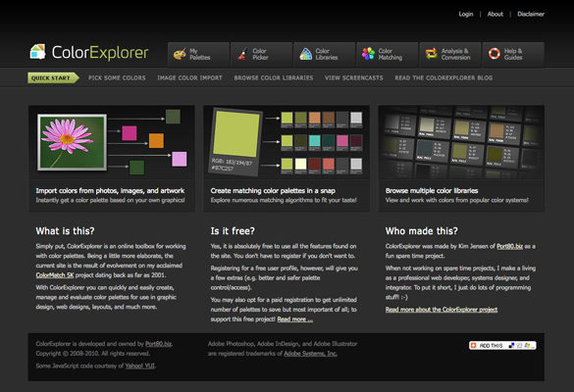574x392 pixels.
Task: Choose Read the ColorExplorer Blog
Action: tap(444, 77)
